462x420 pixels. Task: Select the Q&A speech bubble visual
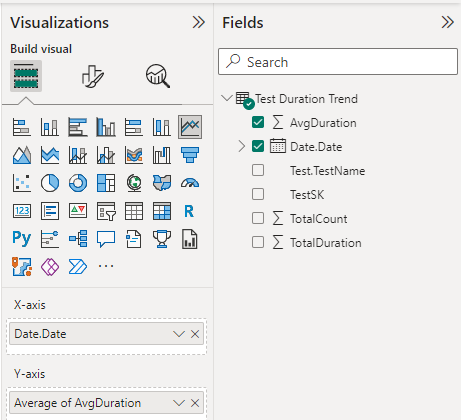tap(106, 239)
